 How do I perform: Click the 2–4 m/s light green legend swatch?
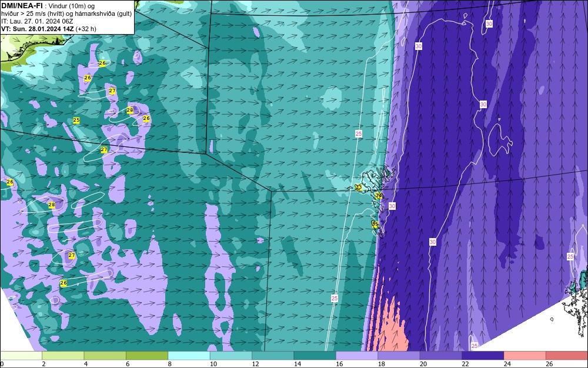tap(63, 356)
